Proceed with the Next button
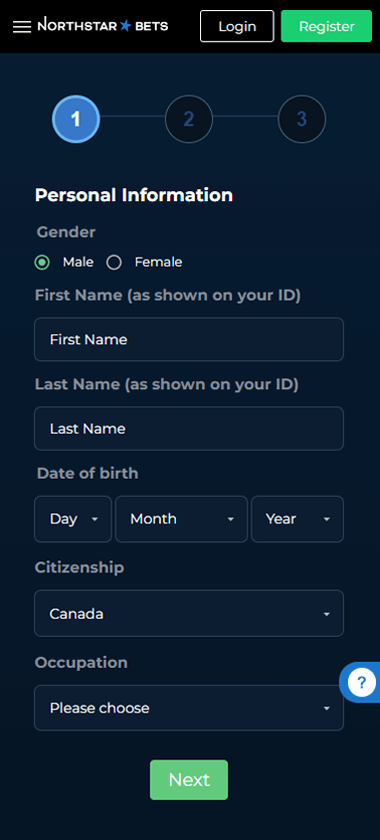The width and height of the screenshot is (380, 840). [189, 779]
